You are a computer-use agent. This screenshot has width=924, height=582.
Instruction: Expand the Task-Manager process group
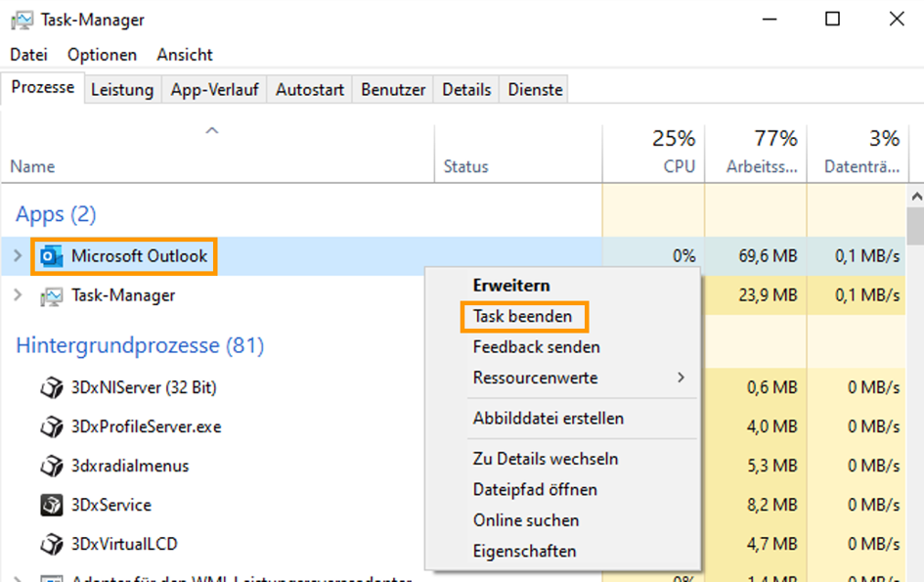pyautogui.click(x=18, y=294)
